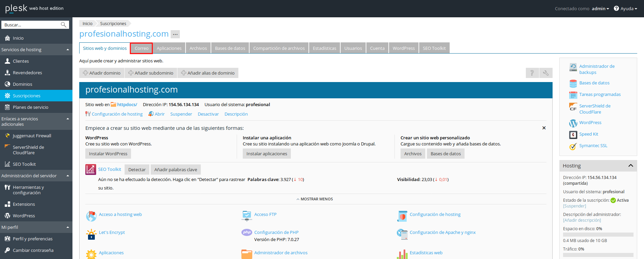The image size is (644, 259).
Task: Open the Speed Kit icon
Action: [x=573, y=135]
